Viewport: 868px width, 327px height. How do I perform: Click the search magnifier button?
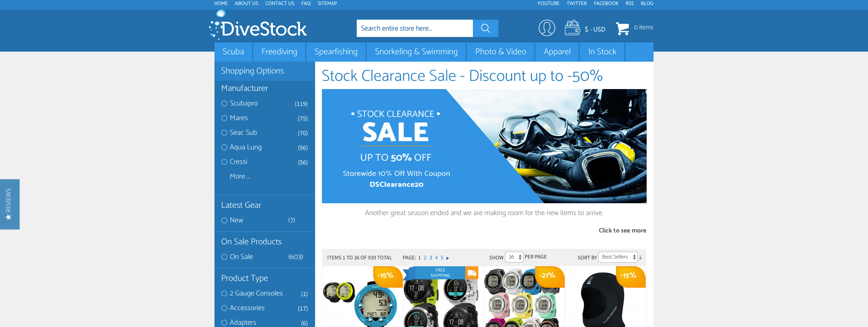coord(485,28)
